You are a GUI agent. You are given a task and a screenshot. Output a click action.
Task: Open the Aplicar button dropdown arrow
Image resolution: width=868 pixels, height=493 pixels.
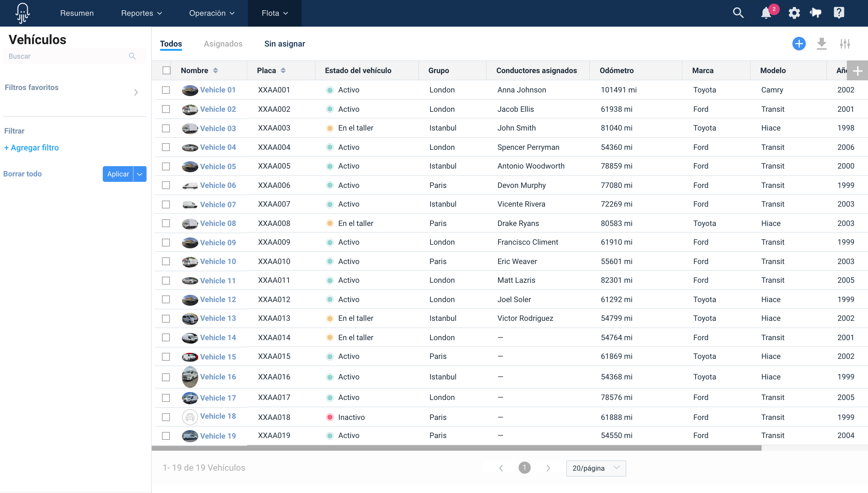(139, 174)
